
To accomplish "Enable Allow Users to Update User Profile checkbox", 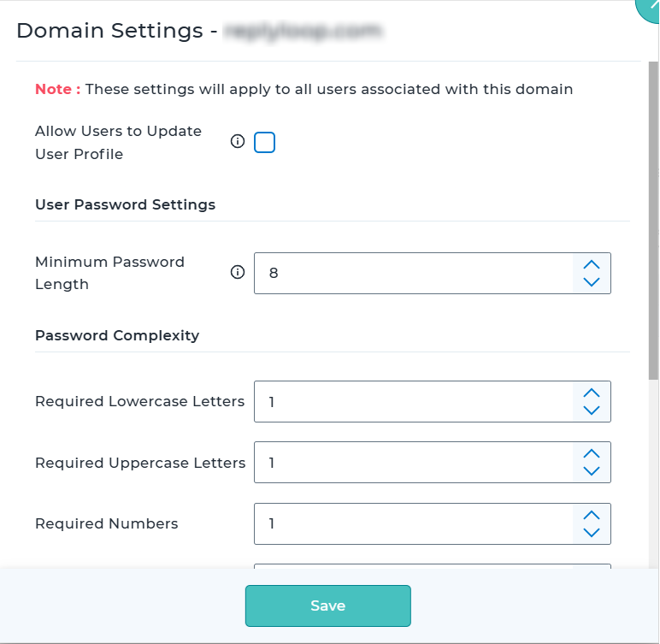I will coord(265,143).
